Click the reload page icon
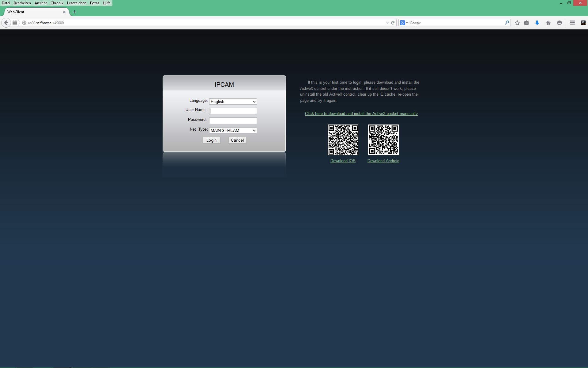 (393, 23)
